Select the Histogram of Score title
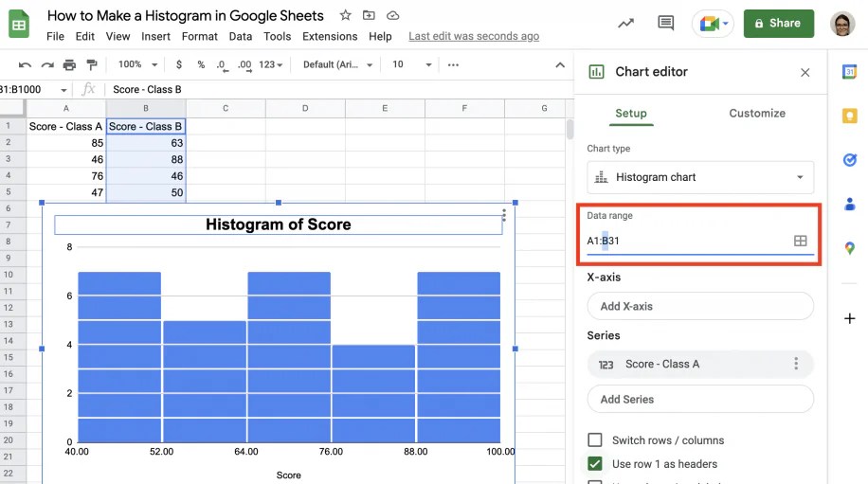The width and height of the screenshot is (868, 484). [x=278, y=224]
